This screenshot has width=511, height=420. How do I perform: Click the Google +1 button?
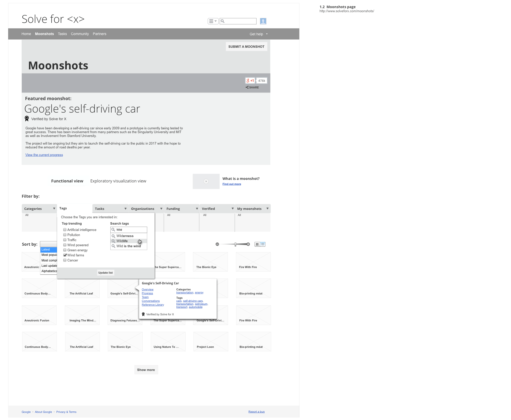(x=250, y=81)
